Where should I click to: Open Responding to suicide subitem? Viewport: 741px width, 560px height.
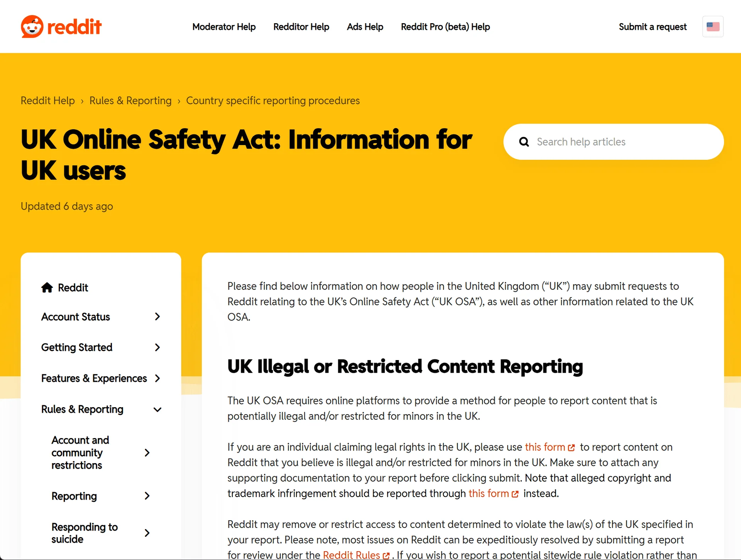pos(85,533)
